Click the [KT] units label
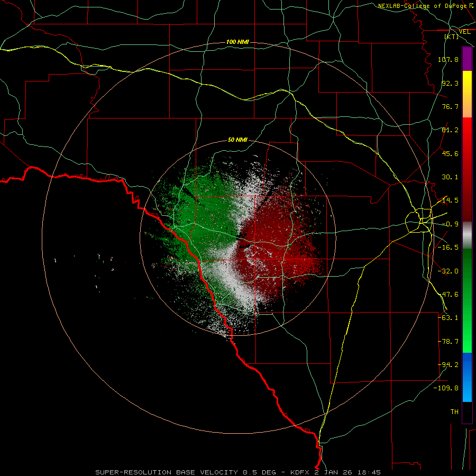 [452, 36]
